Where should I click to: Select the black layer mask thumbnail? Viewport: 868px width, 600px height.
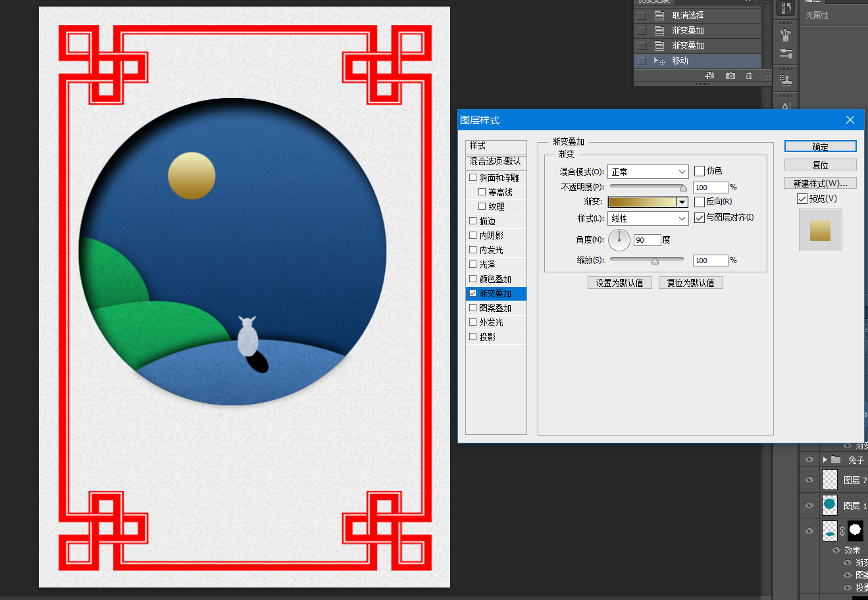[855, 530]
